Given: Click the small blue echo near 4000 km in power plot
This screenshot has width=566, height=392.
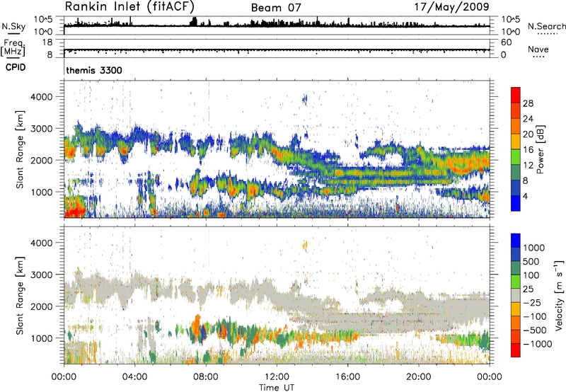Looking at the screenshot, I should [305, 98].
